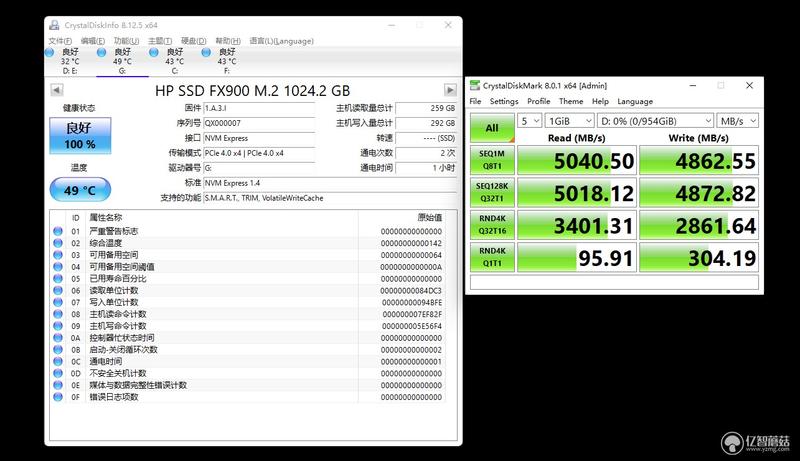Click status orb for attribute 0F 错误日志项数

[x=58, y=397]
